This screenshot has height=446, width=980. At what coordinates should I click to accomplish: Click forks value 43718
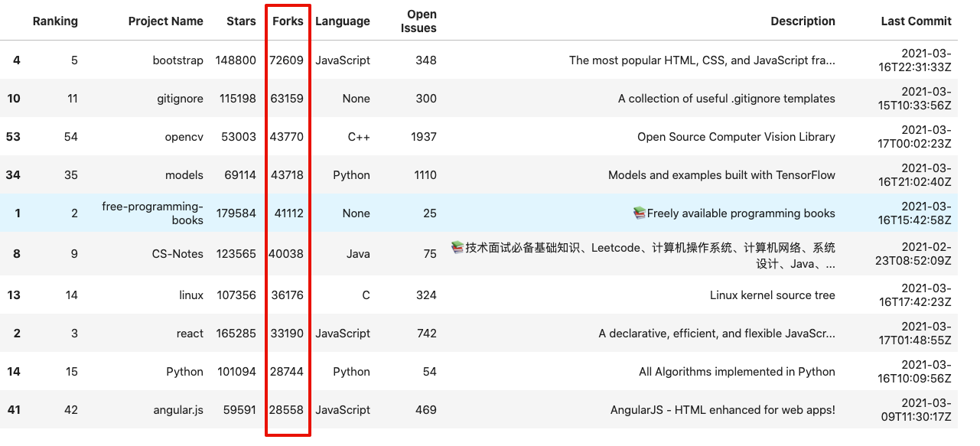pyautogui.click(x=287, y=175)
